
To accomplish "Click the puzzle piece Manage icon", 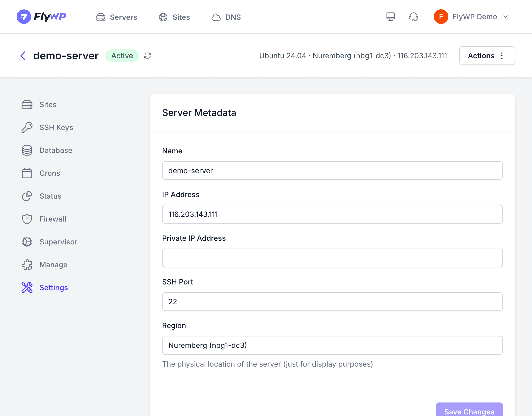I will coord(27,265).
